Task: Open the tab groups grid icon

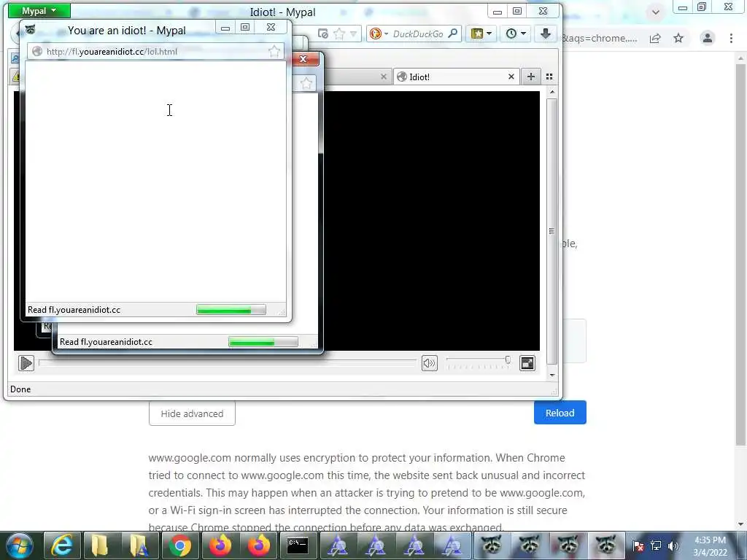Action: click(549, 77)
